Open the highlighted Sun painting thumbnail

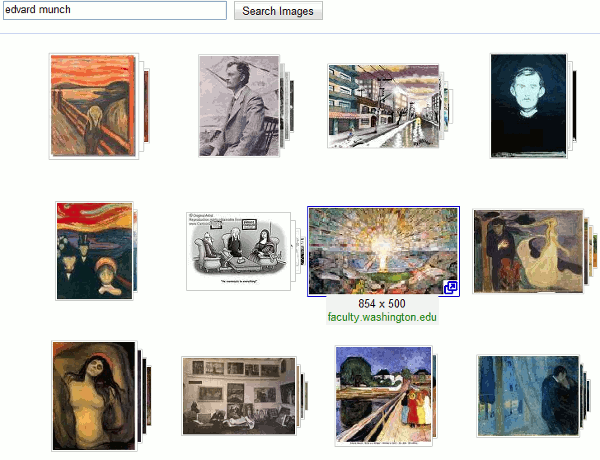click(383, 251)
